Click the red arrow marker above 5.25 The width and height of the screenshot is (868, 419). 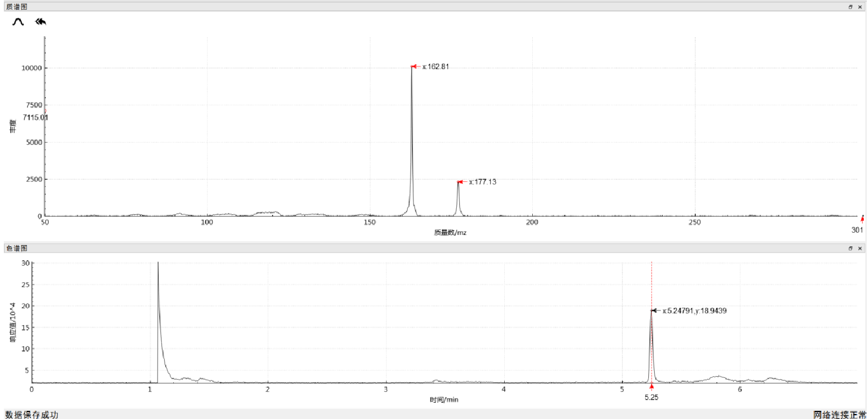point(652,386)
